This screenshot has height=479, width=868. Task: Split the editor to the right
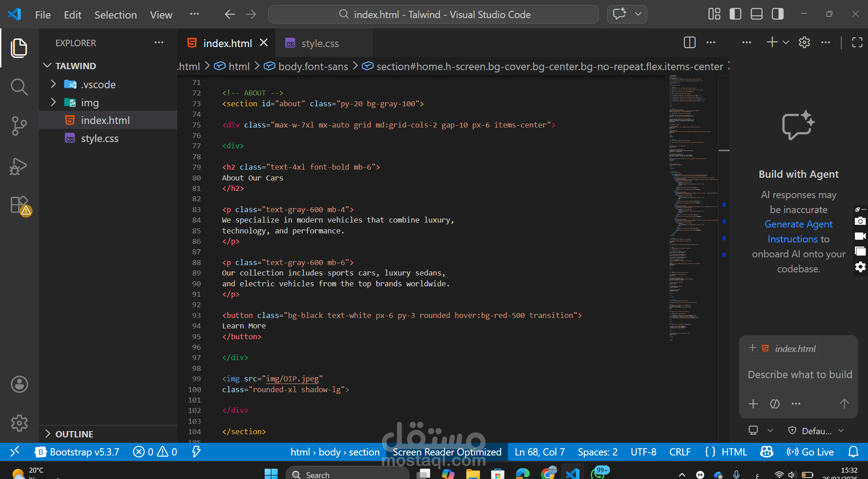point(690,43)
